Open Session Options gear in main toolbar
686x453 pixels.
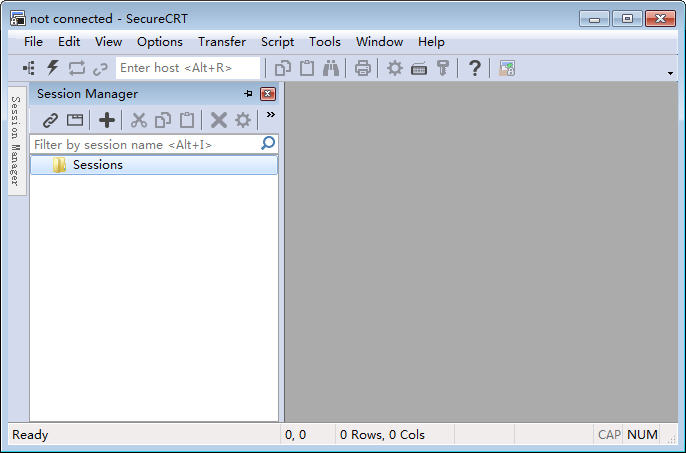click(395, 68)
